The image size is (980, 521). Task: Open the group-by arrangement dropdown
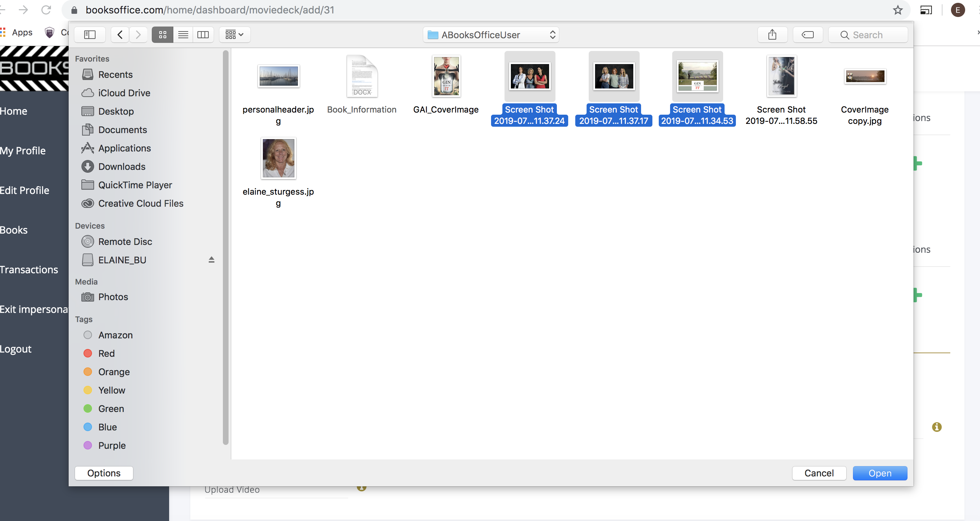(234, 35)
